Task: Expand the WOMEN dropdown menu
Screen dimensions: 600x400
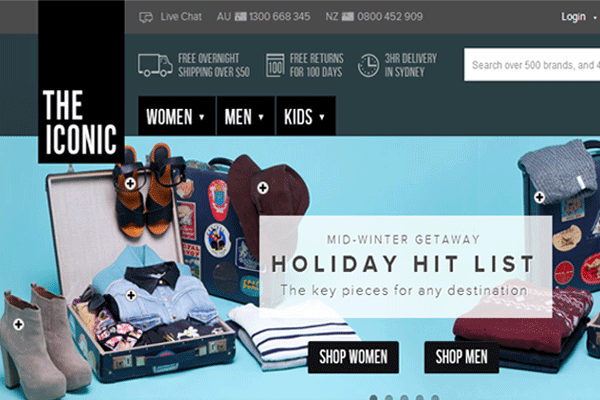Action: (x=177, y=116)
